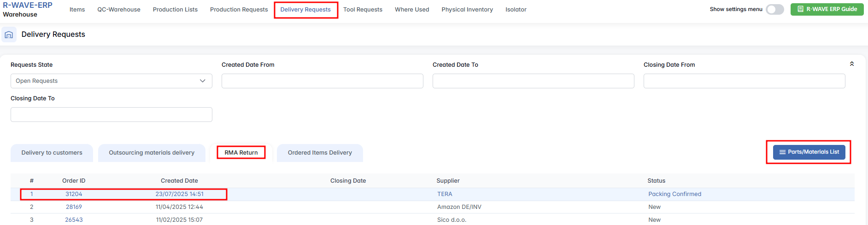
Task: Click the warehouse home icon
Action: [x=9, y=35]
